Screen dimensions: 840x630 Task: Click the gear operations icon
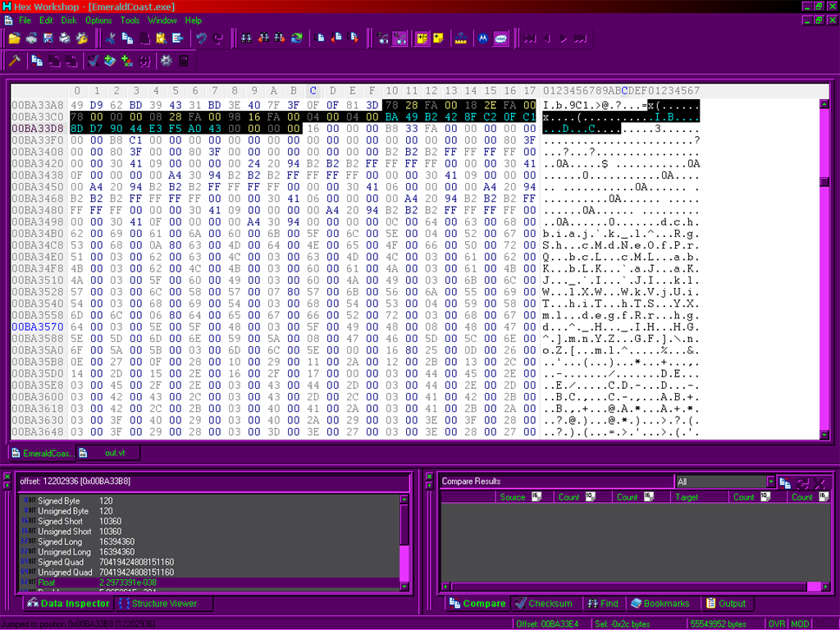point(166,61)
